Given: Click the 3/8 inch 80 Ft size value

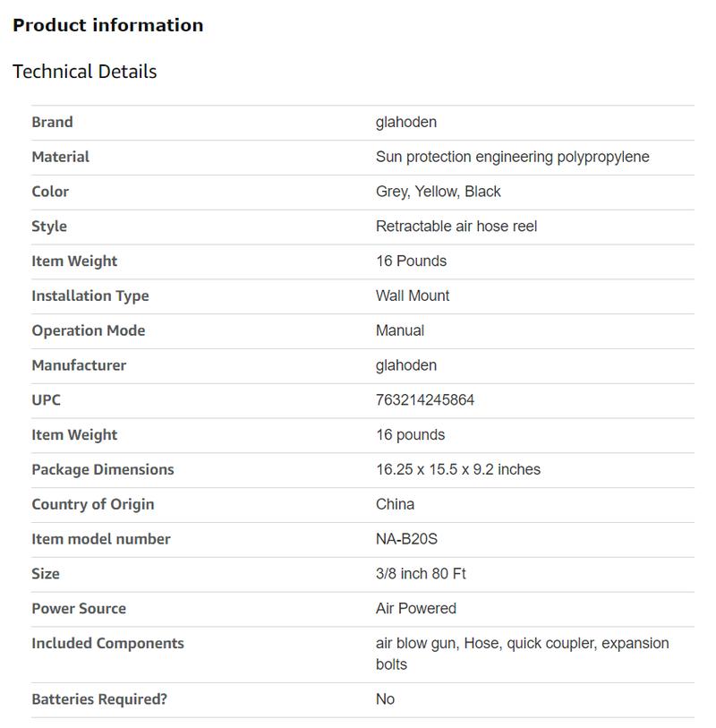Looking at the screenshot, I should [x=421, y=574].
